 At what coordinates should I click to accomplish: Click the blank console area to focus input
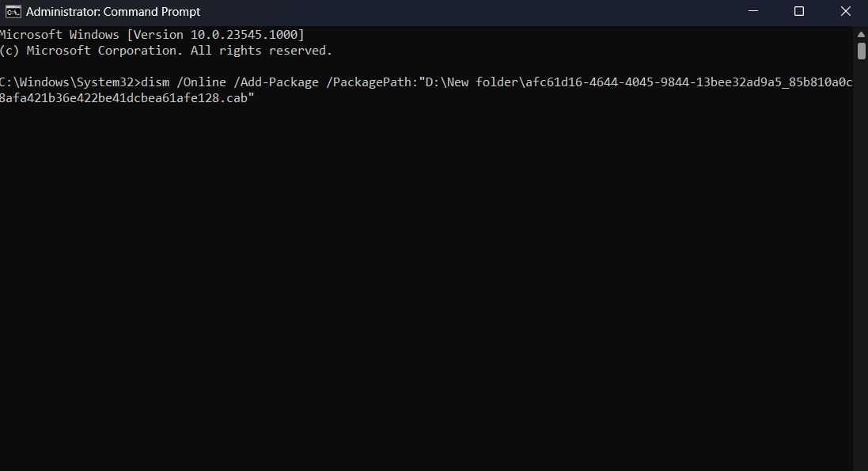click(x=396, y=277)
